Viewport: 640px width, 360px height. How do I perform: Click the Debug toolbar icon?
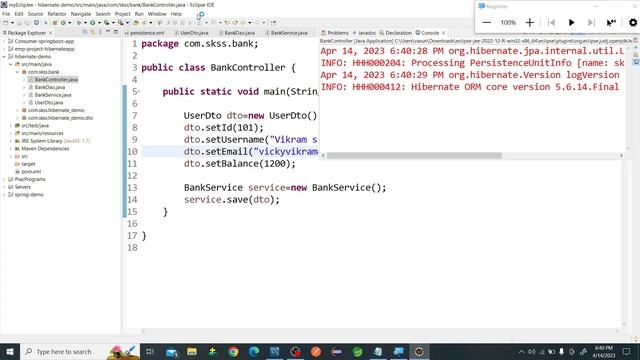[78, 23]
